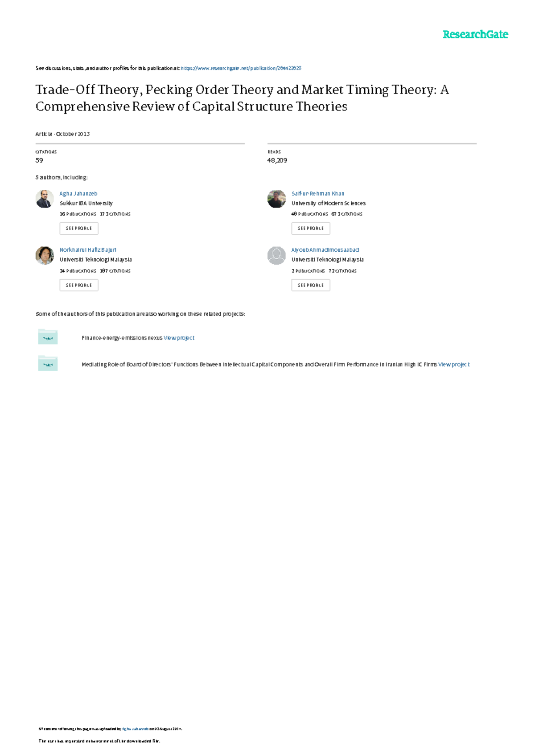Click Norkhairul Hafiz Bajuri's profile photo
Screen dimensions: 535x756
[45, 255]
